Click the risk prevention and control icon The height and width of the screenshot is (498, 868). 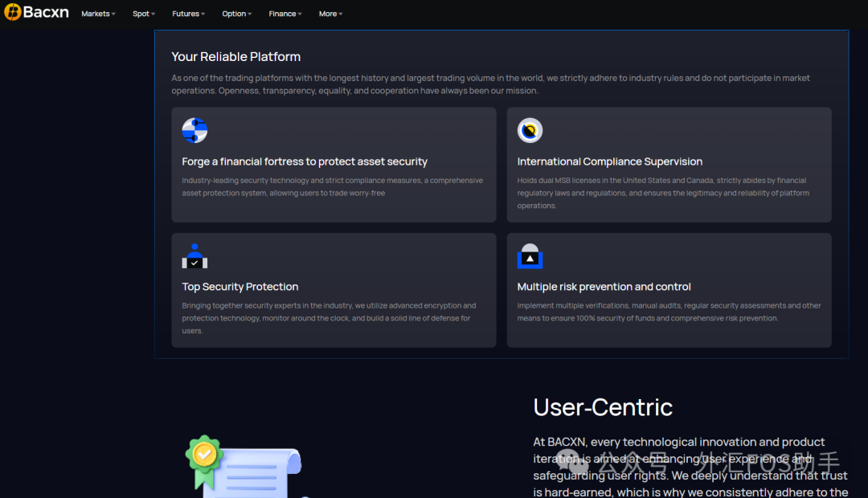[530, 256]
